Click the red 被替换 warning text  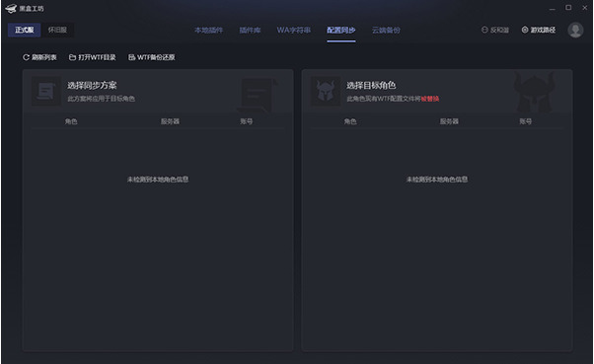click(x=430, y=99)
